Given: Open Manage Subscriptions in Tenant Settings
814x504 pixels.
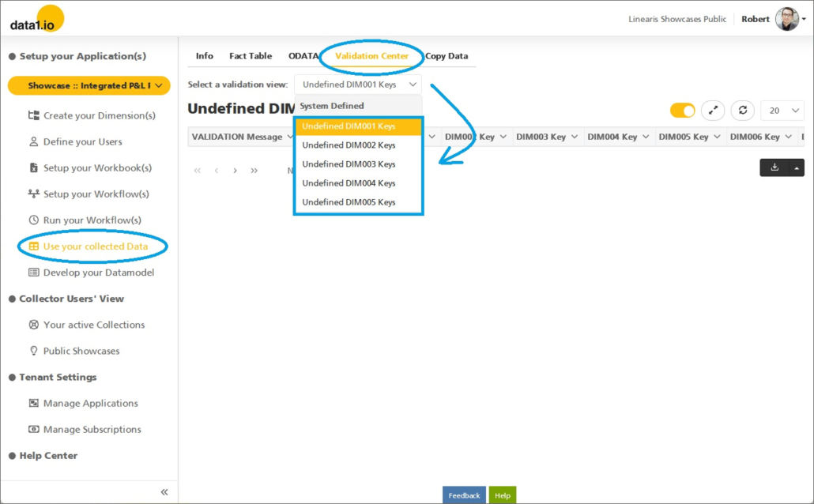Looking at the screenshot, I should tap(92, 430).
